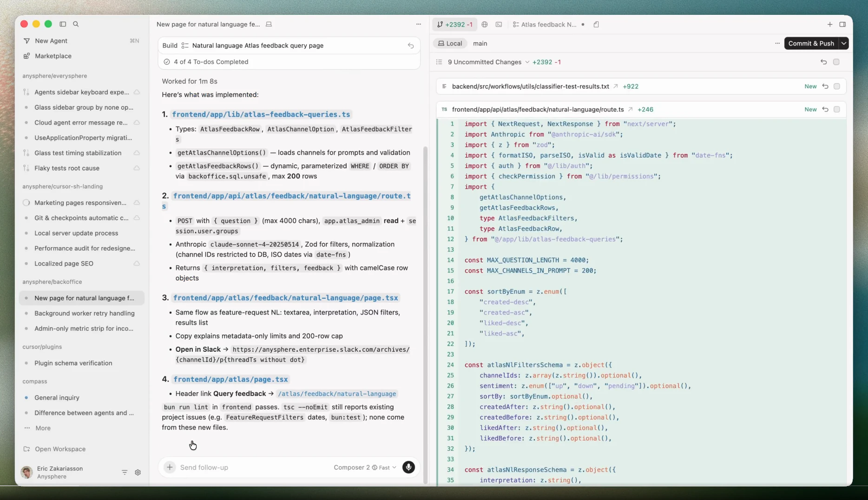Viewport: 868px width, 500px height.
Task: Click the branch diff icon showing +2392 -1
Action: 454,25
